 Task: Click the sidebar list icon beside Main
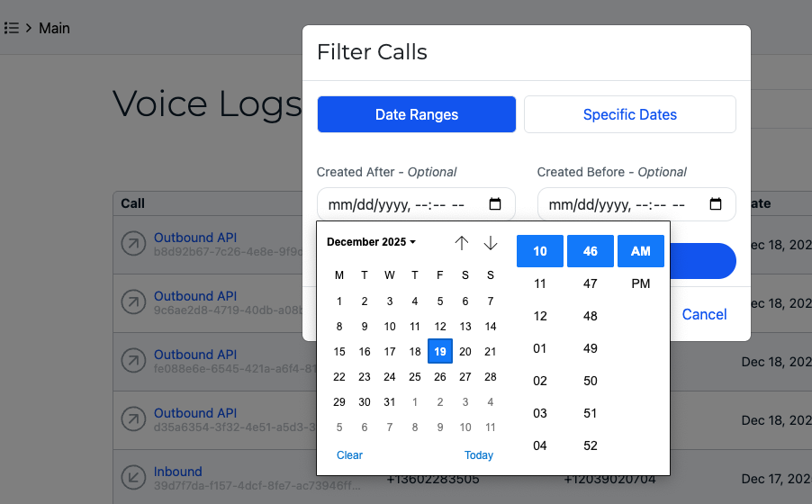[12, 28]
